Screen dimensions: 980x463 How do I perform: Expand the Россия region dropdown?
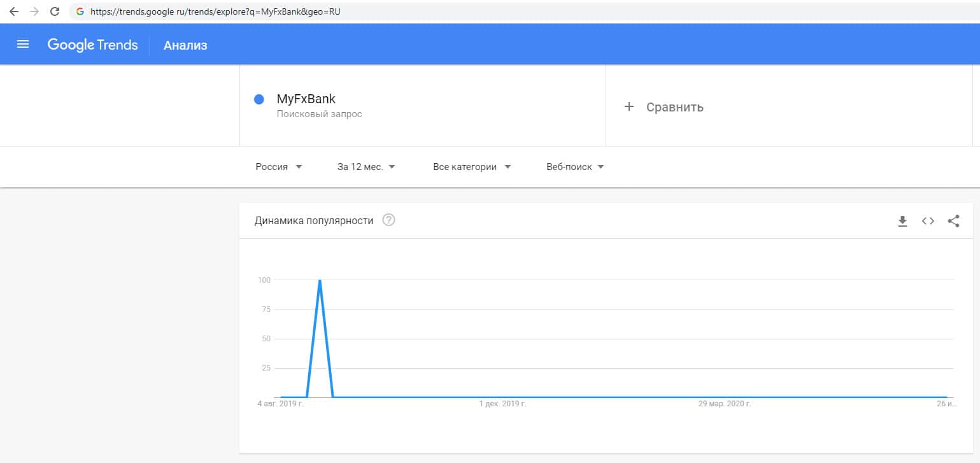pos(279,167)
